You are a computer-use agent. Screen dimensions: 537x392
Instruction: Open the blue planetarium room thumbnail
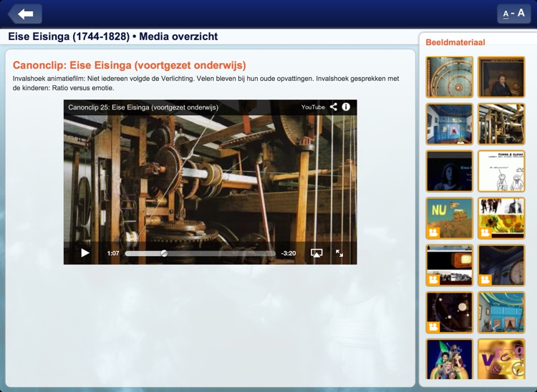(450, 124)
